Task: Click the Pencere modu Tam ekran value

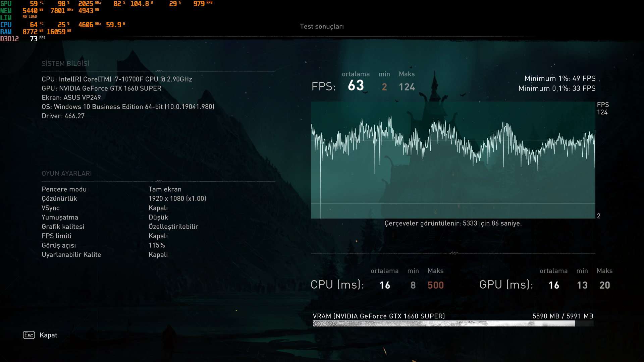Action: (165, 189)
